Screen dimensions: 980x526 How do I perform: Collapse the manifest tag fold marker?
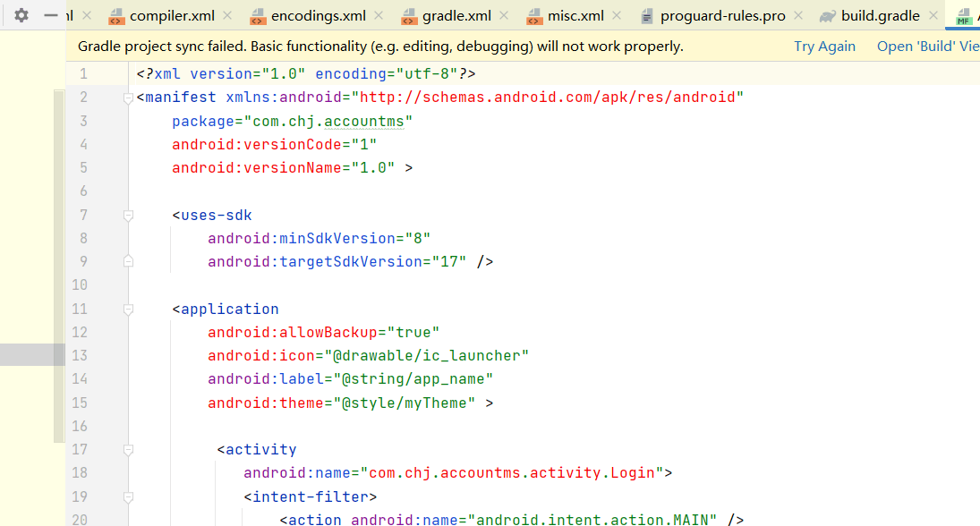(128, 98)
